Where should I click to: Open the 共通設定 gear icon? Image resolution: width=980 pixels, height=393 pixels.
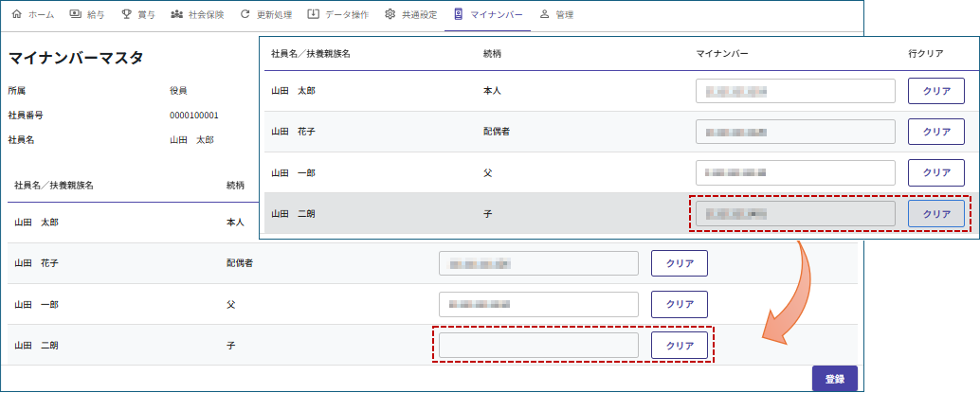(x=390, y=15)
